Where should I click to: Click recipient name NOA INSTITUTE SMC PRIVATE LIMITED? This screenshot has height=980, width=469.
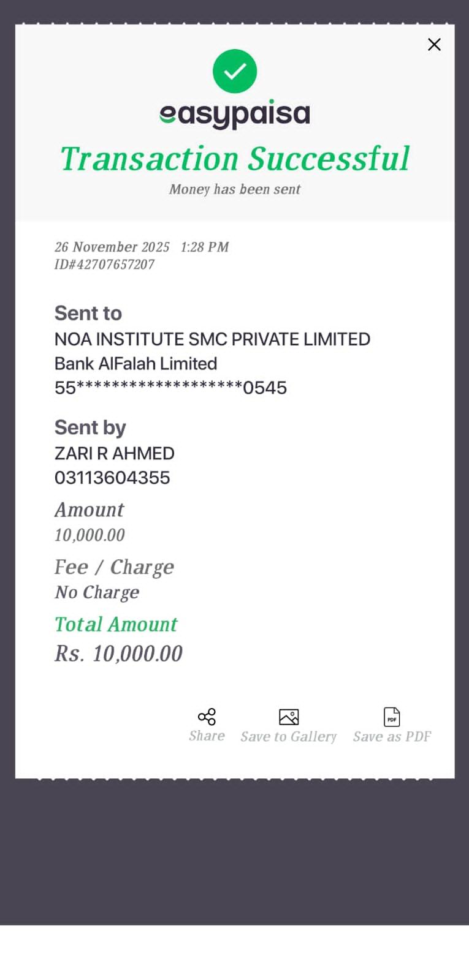pos(212,339)
